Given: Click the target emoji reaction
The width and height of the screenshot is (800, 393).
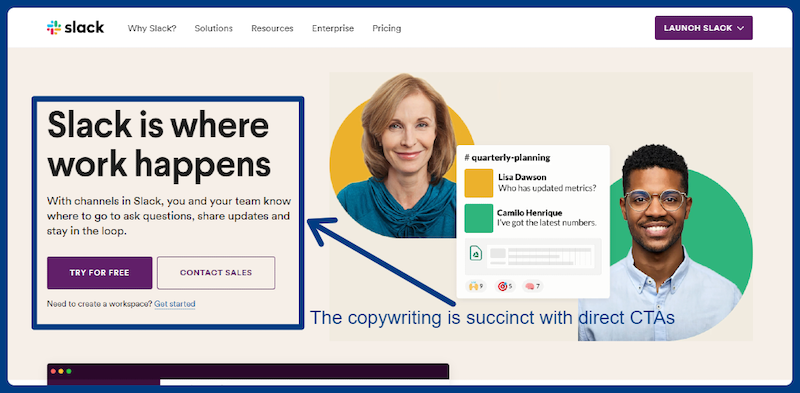Looking at the screenshot, I should click(x=505, y=286).
